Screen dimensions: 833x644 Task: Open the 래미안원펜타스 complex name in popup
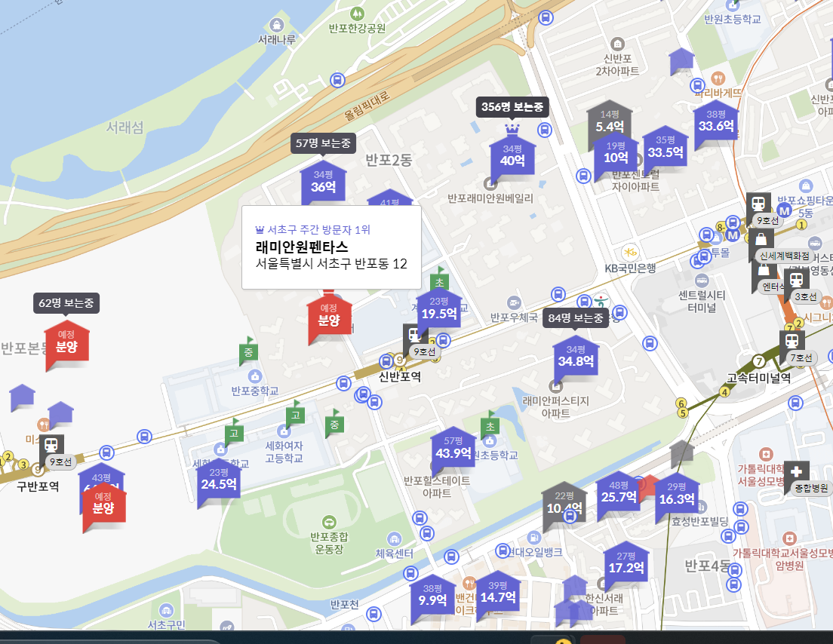pyautogui.click(x=302, y=247)
